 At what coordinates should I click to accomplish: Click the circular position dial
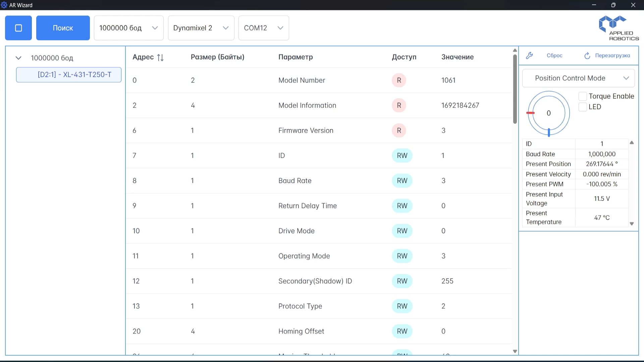tap(548, 113)
